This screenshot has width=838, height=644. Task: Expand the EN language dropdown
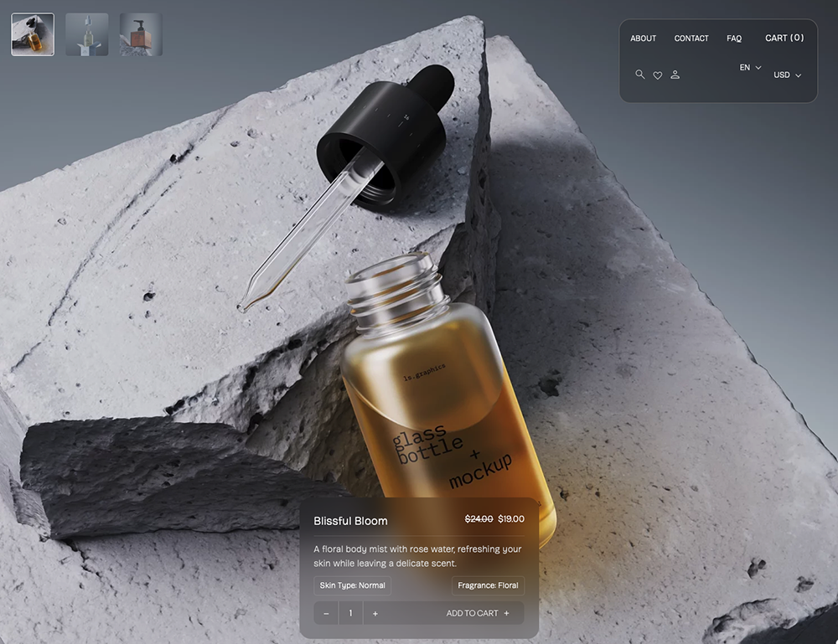point(750,67)
